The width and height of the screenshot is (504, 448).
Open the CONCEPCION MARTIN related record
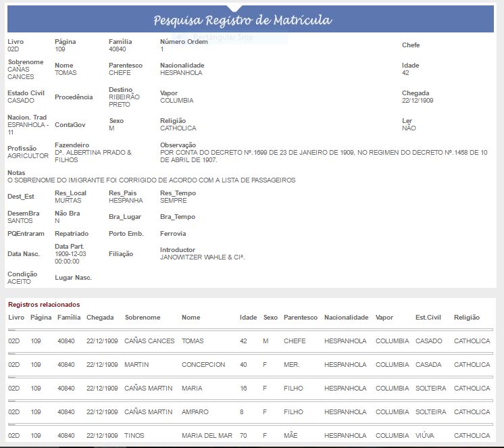point(203,365)
